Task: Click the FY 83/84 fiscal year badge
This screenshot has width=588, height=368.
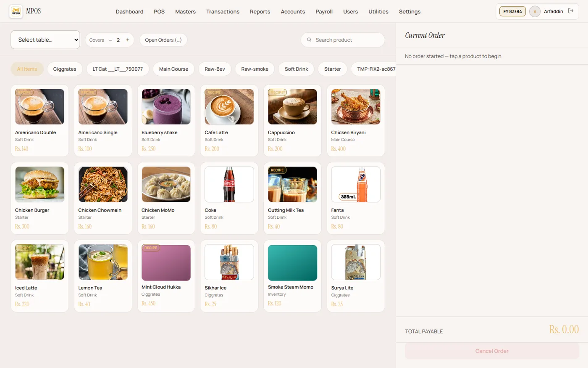Action: (x=512, y=11)
